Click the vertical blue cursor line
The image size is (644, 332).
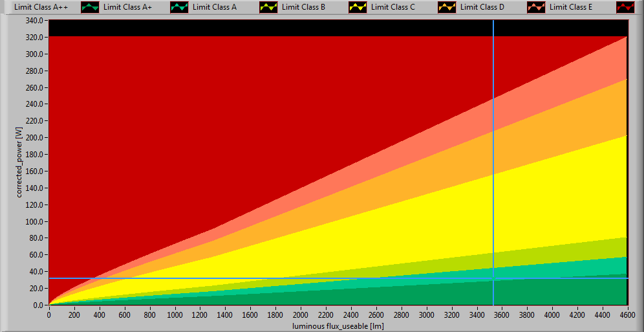(x=493, y=162)
